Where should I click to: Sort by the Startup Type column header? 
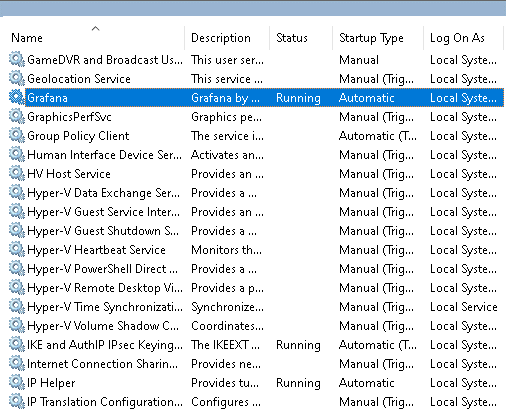coord(371,38)
